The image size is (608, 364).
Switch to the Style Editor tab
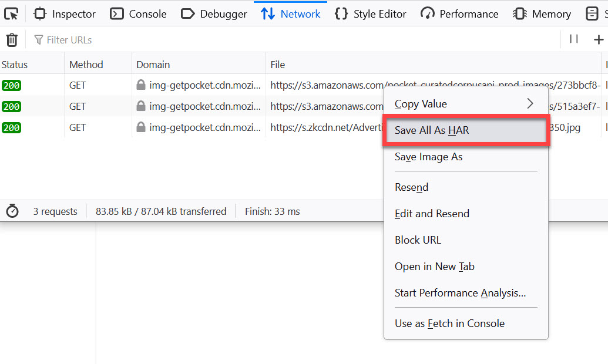(371, 14)
